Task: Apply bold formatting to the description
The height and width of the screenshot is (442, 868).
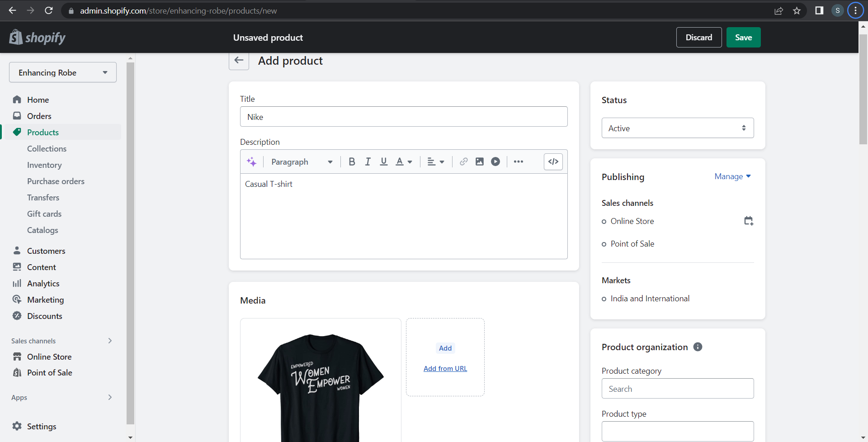Action: coord(352,162)
